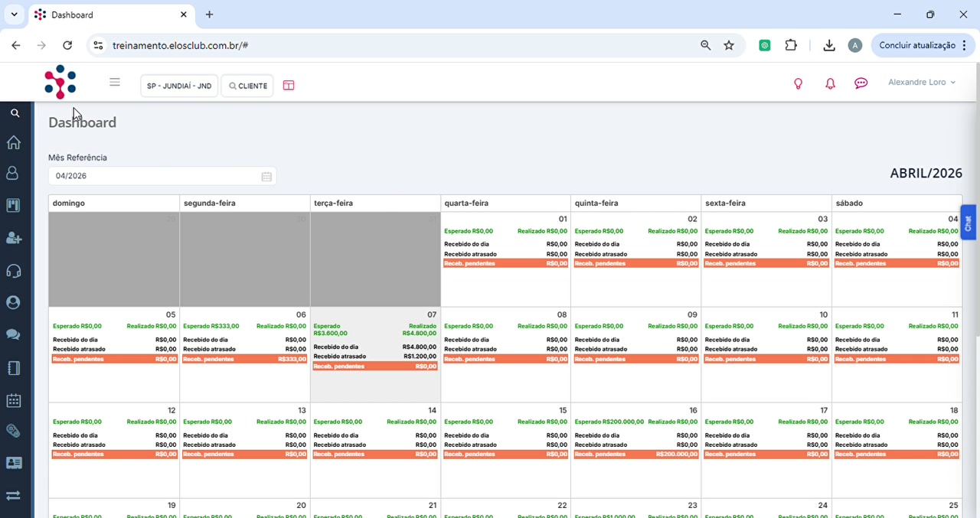Click the Dashboard page heading

click(83, 122)
